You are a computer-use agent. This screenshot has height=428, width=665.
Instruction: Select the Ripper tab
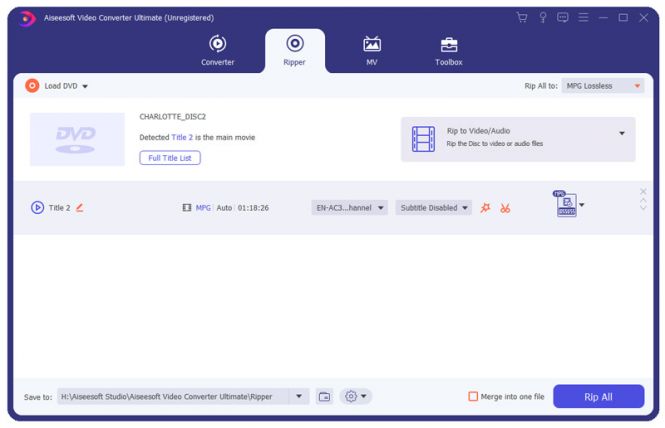click(x=295, y=50)
